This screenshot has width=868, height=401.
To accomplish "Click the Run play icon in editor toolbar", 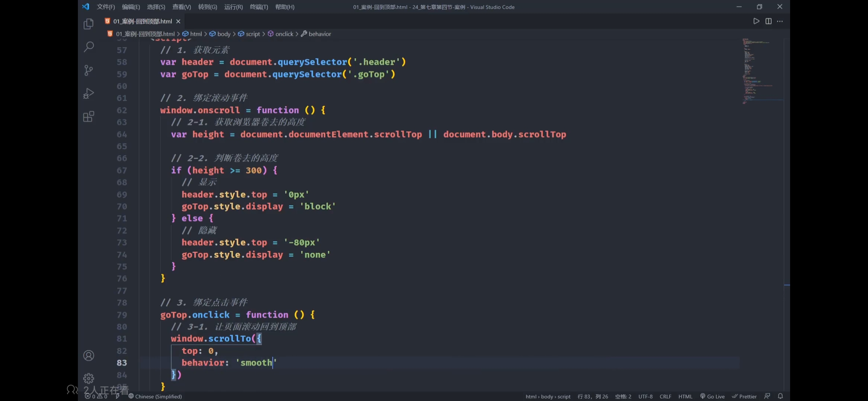I will point(756,21).
